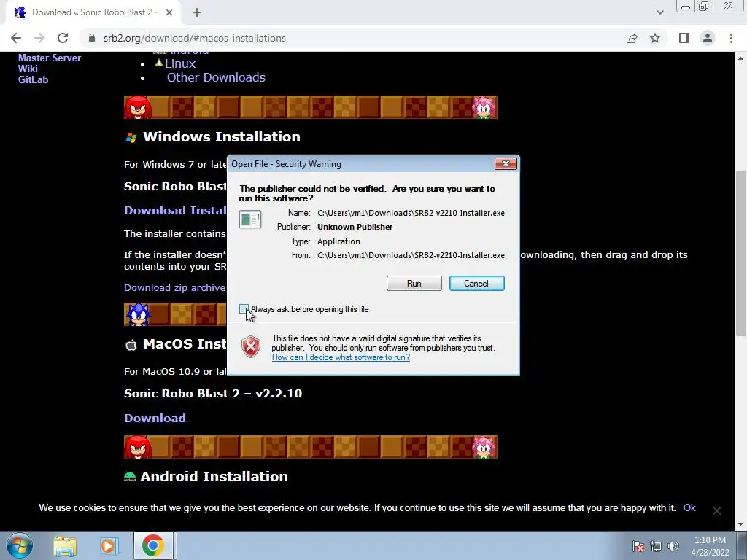Open volume speaker tray icon
This screenshot has height=560, width=747.
(x=673, y=546)
